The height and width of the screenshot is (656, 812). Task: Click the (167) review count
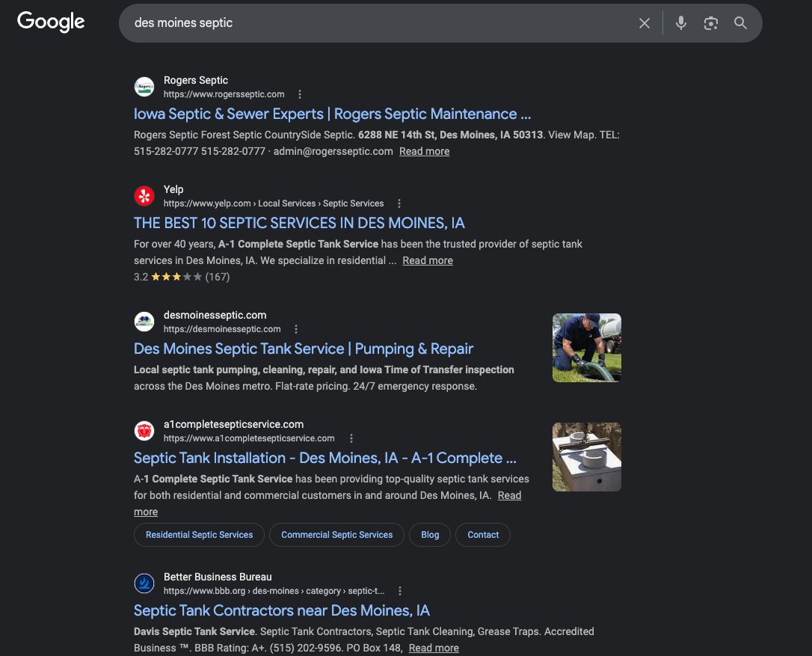point(218,278)
